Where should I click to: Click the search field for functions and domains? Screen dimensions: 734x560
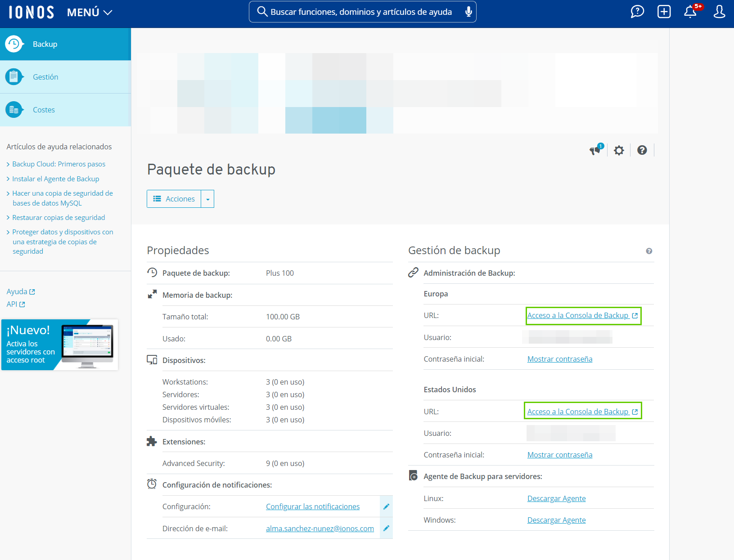[362, 12]
